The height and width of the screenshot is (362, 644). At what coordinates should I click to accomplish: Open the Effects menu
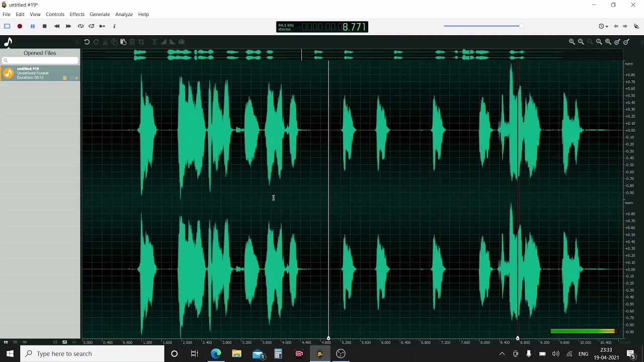point(77,14)
